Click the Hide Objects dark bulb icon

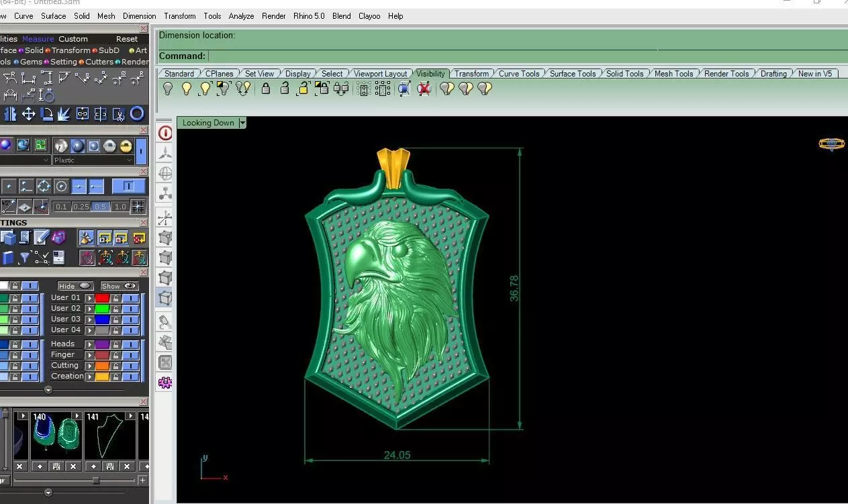168,88
